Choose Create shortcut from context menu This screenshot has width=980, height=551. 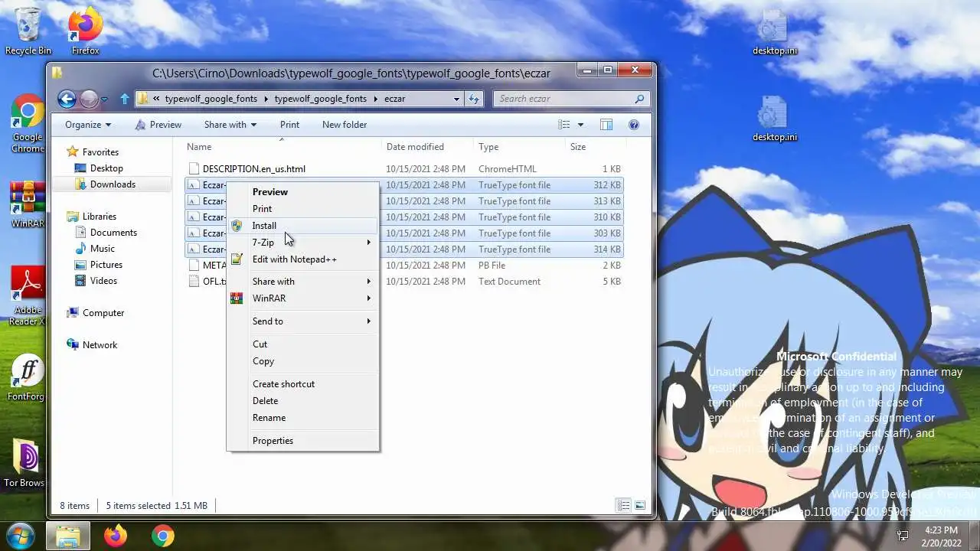pyautogui.click(x=302, y=384)
